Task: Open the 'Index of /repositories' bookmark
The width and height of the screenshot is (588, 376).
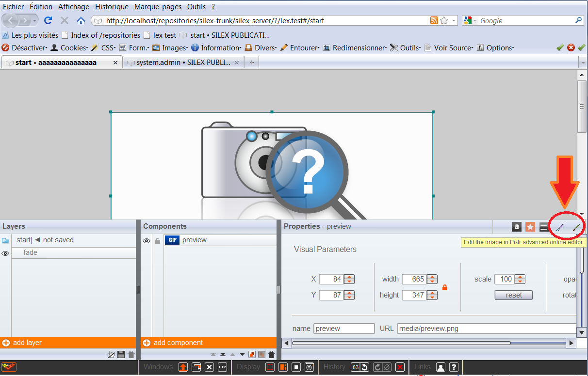Action: 101,35
